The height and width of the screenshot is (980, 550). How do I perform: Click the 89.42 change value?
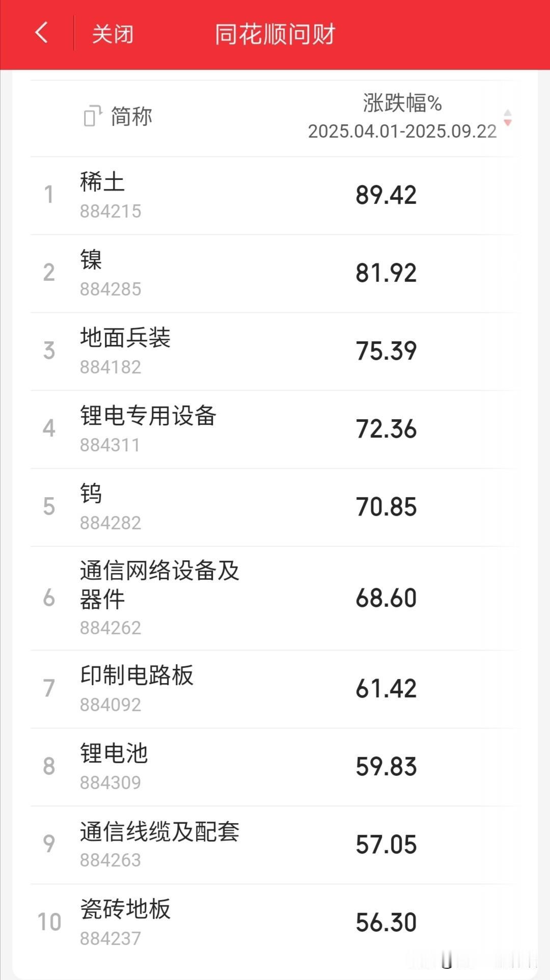click(x=386, y=195)
